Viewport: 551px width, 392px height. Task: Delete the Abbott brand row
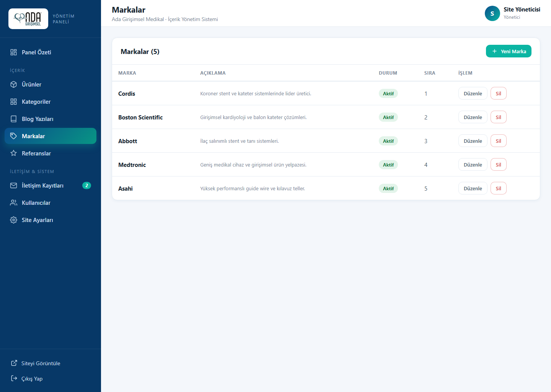pos(499,141)
